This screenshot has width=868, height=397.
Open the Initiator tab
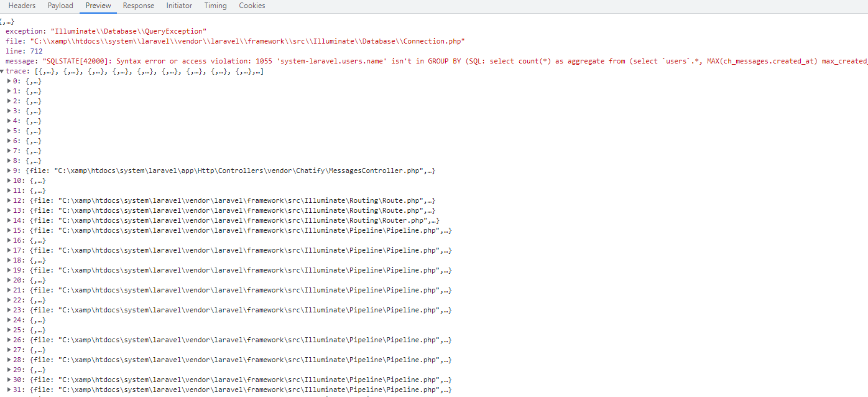179,6
